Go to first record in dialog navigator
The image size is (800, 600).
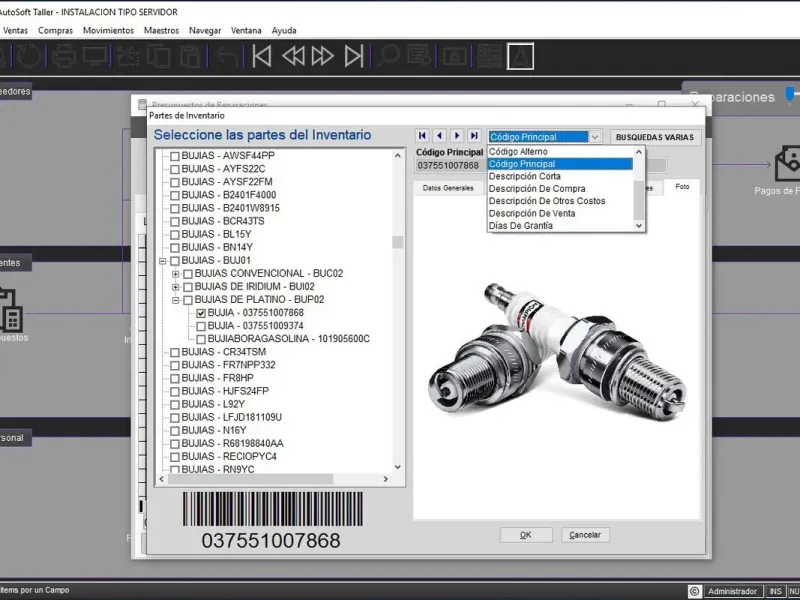[x=423, y=136]
